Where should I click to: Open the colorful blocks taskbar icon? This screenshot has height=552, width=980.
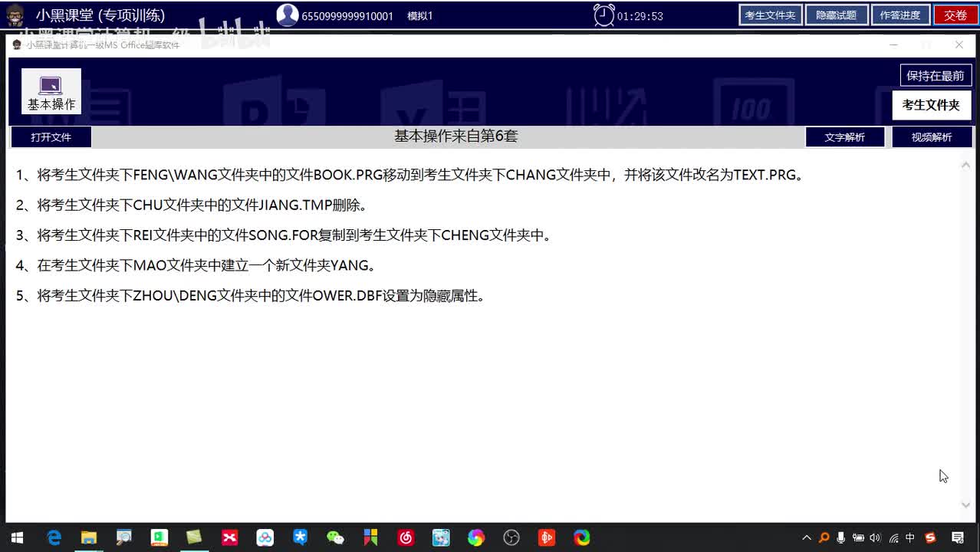370,537
